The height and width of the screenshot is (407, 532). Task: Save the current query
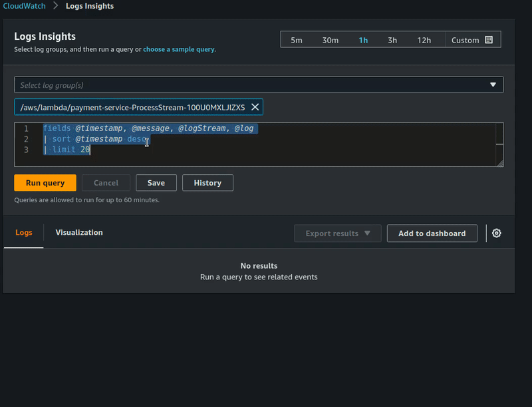[x=156, y=183]
